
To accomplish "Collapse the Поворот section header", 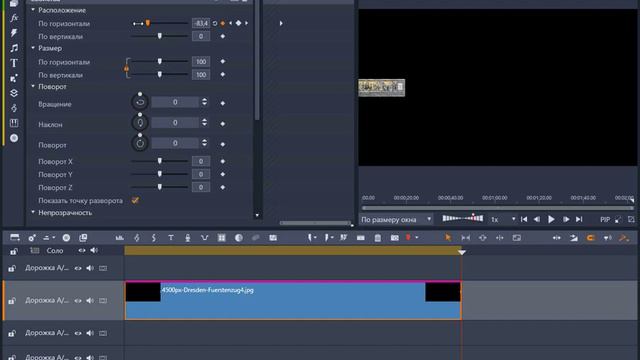I will coord(33,86).
